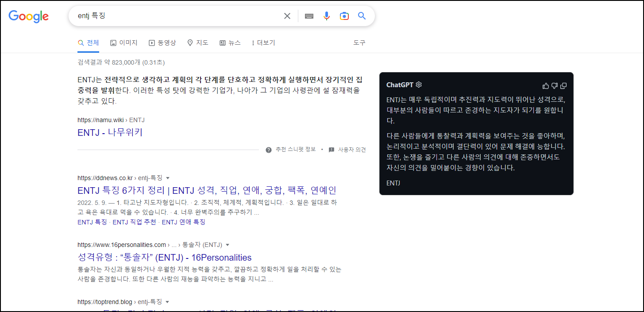Click the toptrend.blog › entj-특징 URL
The image size is (644, 312).
click(120, 302)
